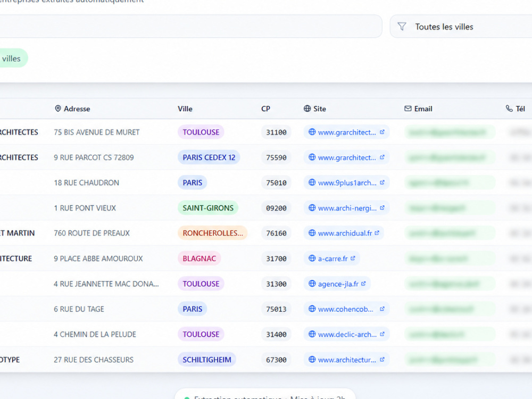This screenshot has width=532, height=399.
Task: Click TOULOUSE tag in 75 BIS AVENUE row
Action: [x=201, y=132]
